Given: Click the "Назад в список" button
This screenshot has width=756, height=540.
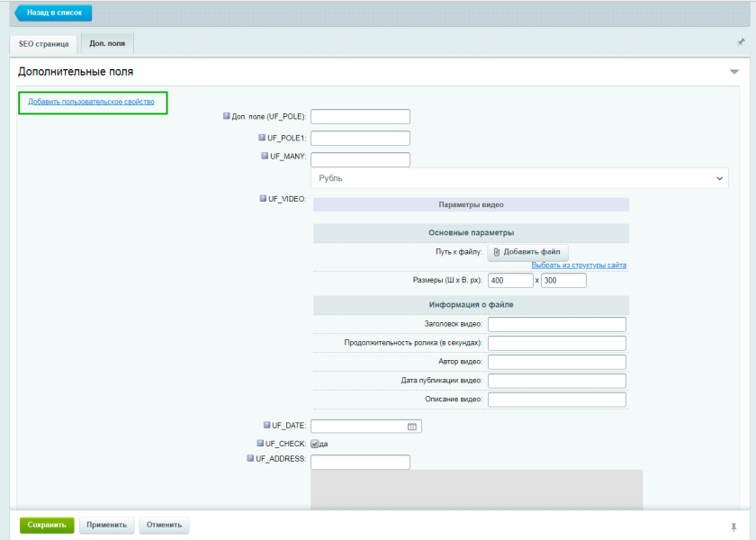Looking at the screenshot, I should click(x=54, y=13).
